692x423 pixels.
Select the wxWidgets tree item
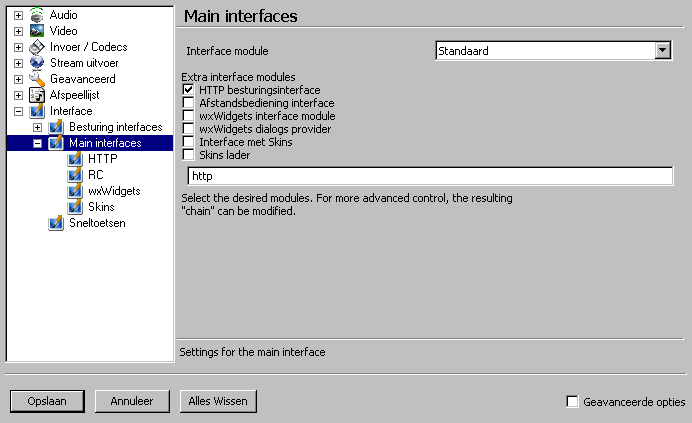[x=114, y=191]
